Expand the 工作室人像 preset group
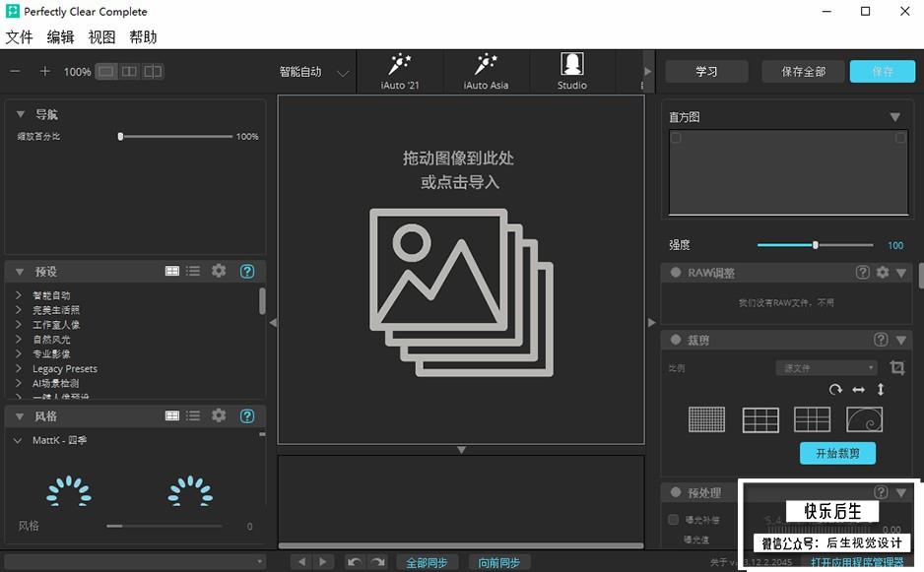This screenshot has height=572, width=924. point(19,324)
